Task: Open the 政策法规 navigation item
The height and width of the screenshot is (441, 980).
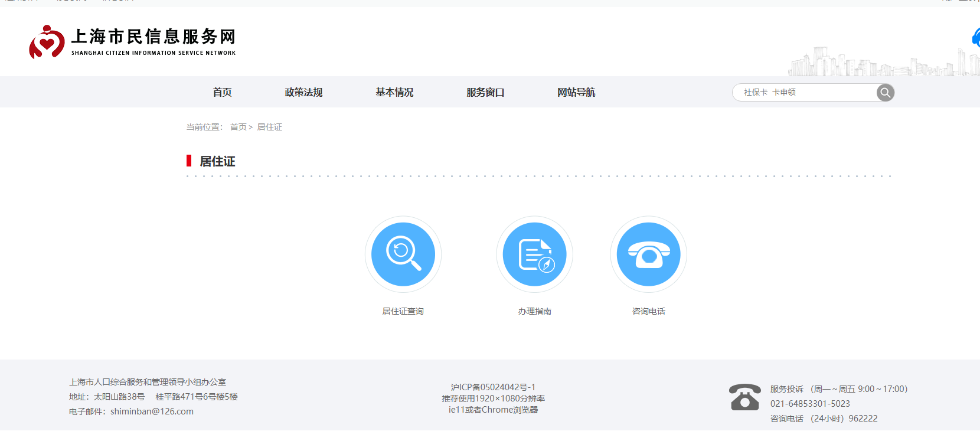Action: click(x=303, y=92)
